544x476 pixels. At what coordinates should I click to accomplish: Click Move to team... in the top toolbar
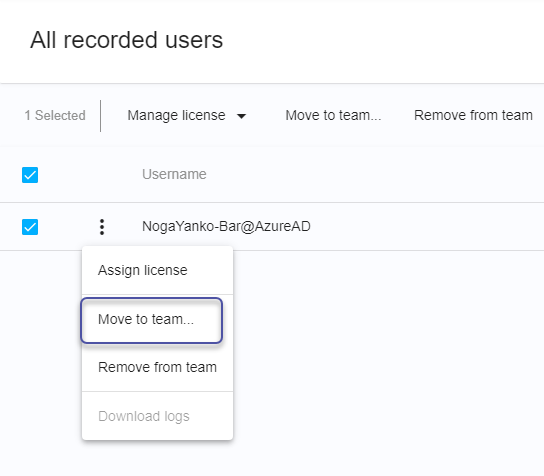click(x=333, y=116)
